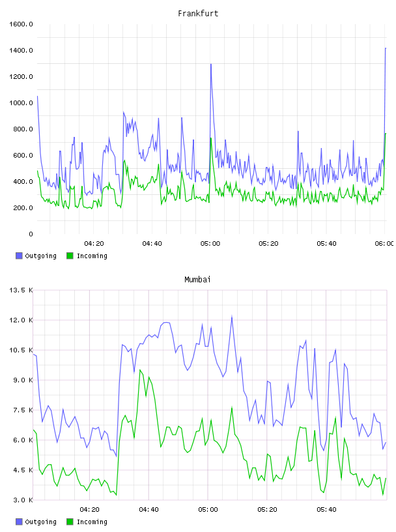396x532 pixels.
Task: Click the 9.0 K y-axis label in Mumbai chart
Action: coord(23,380)
